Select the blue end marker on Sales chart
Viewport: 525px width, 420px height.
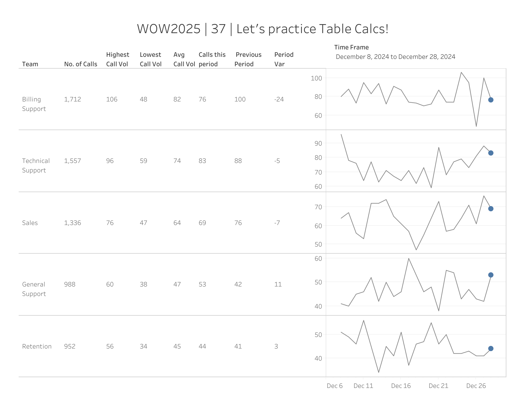coord(491,209)
